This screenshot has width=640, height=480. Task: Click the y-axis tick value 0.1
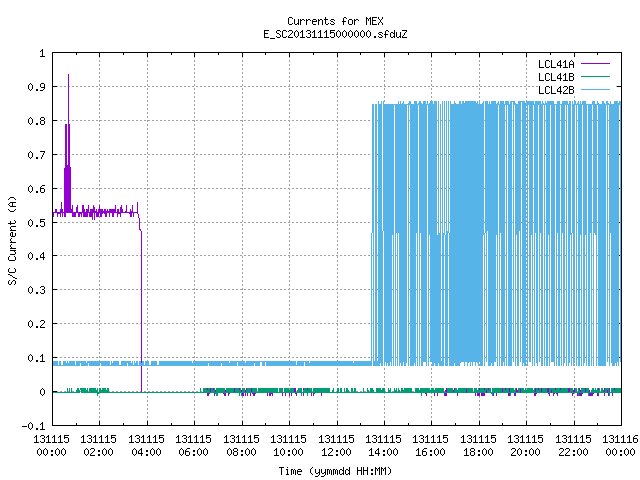point(36,358)
